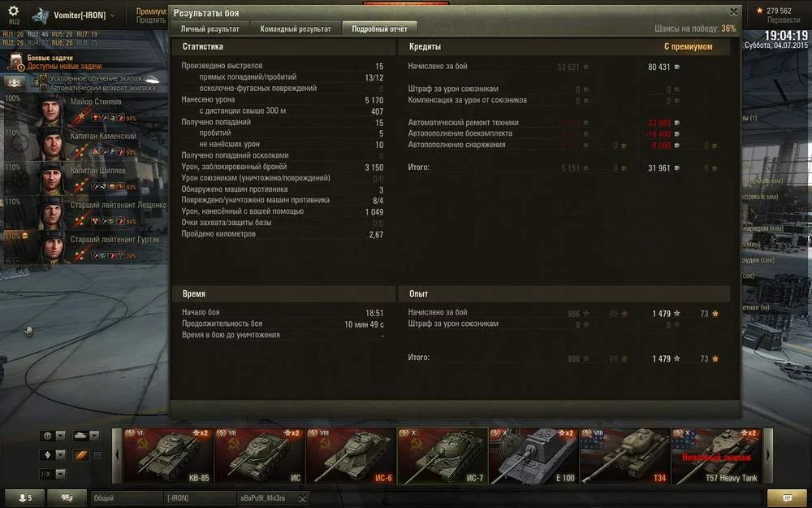This screenshot has width=812, height=508.
Task: Click the crew operations button icon
Action: pos(15,82)
